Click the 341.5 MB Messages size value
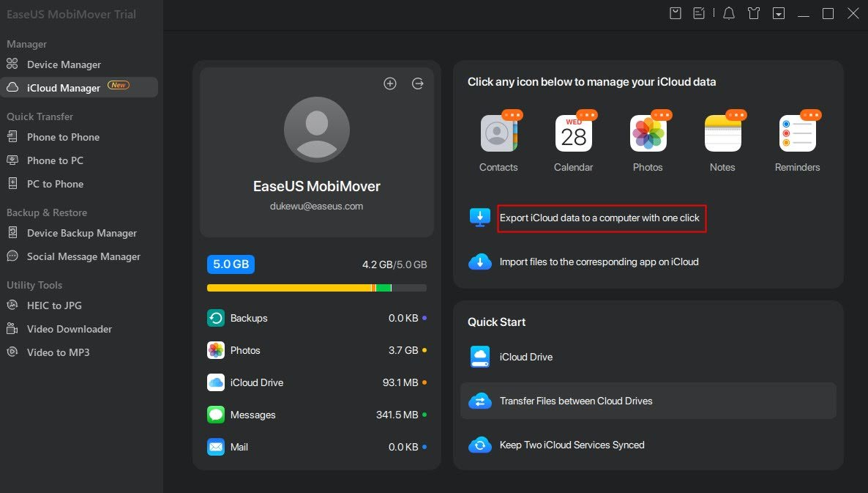 397,415
